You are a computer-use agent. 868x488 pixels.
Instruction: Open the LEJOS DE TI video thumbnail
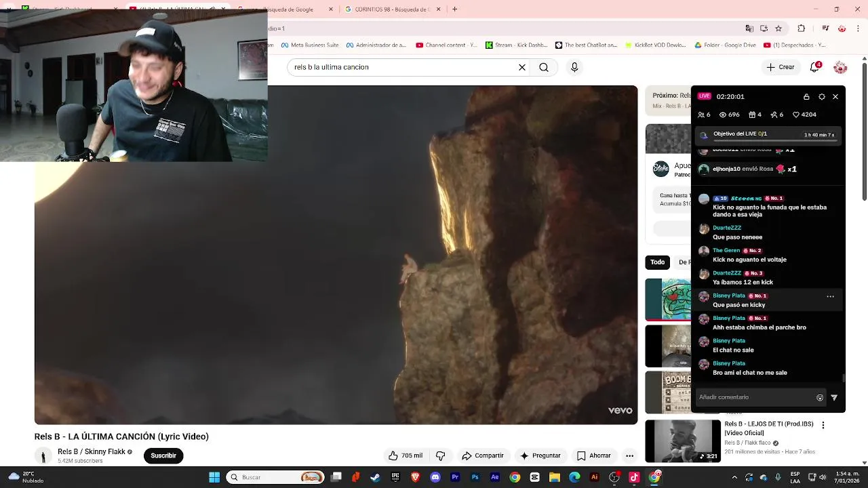pos(683,441)
